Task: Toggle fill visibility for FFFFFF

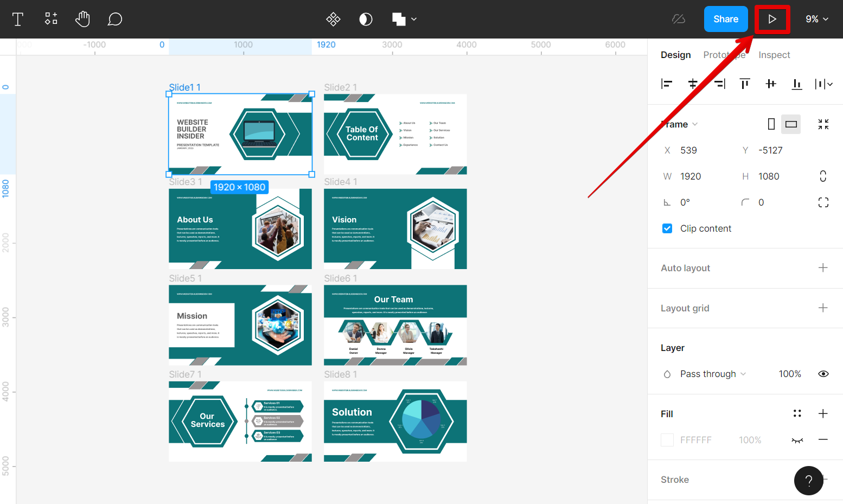Action: (797, 440)
